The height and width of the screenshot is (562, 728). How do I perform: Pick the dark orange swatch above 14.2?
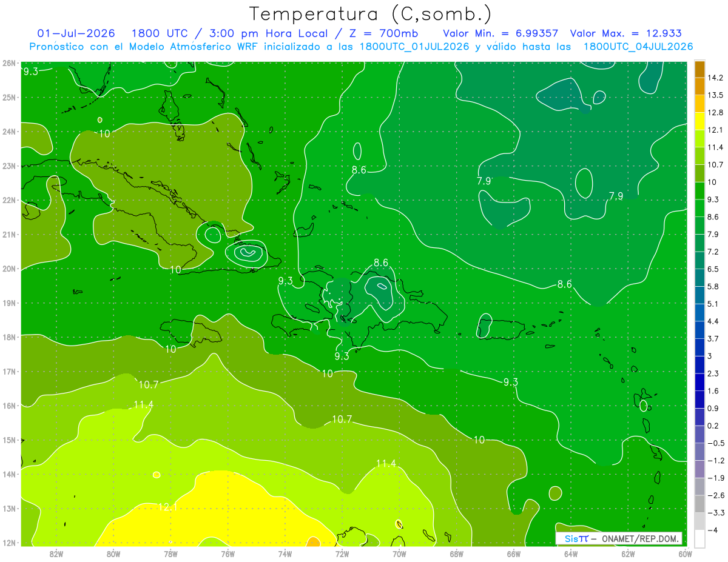click(699, 69)
